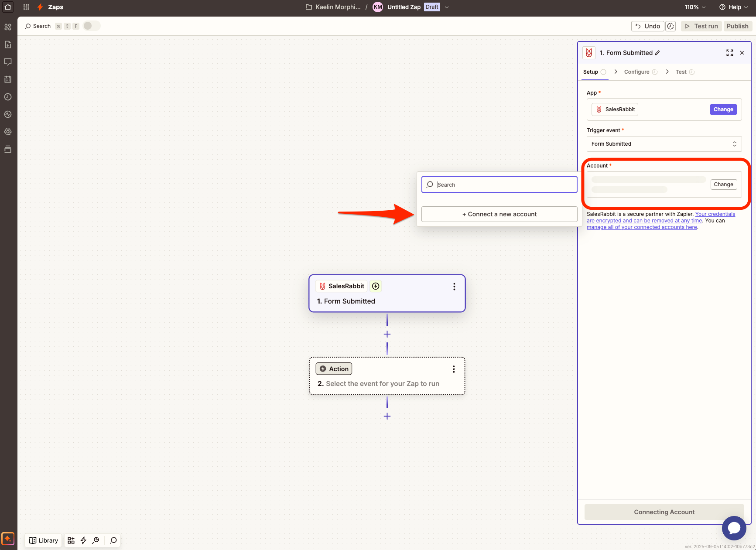Open Settings from the left sidebar gear icon
The width and height of the screenshot is (756, 550).
point(8,132)
